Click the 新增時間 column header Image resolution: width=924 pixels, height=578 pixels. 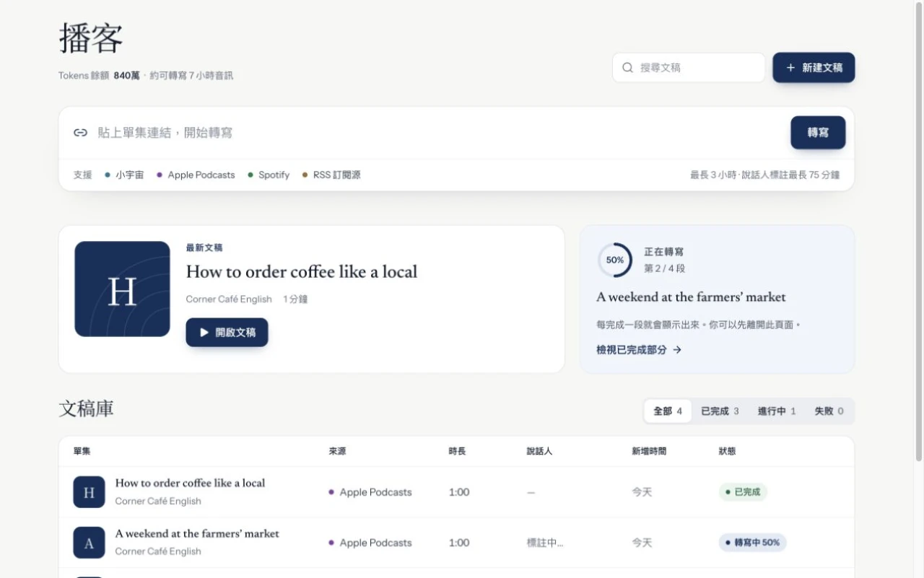[649, 452]
